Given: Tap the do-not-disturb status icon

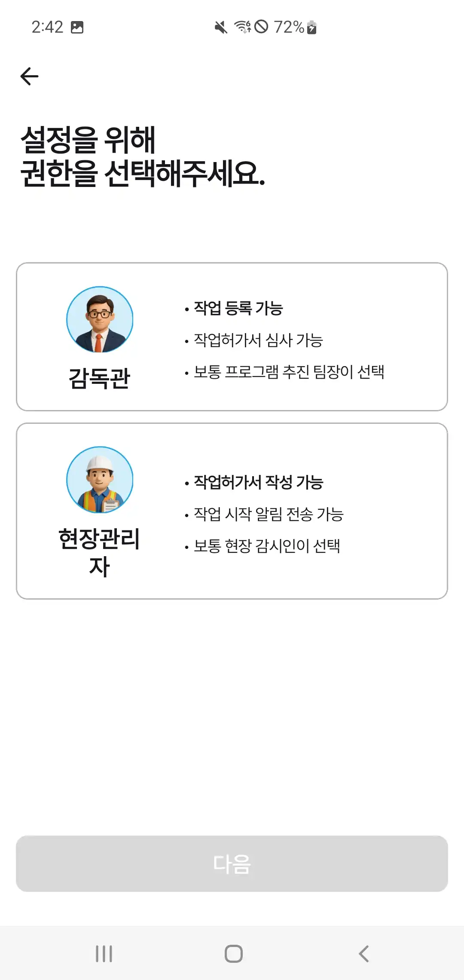Looking at the screenshot, I should (x=261, y=27).
